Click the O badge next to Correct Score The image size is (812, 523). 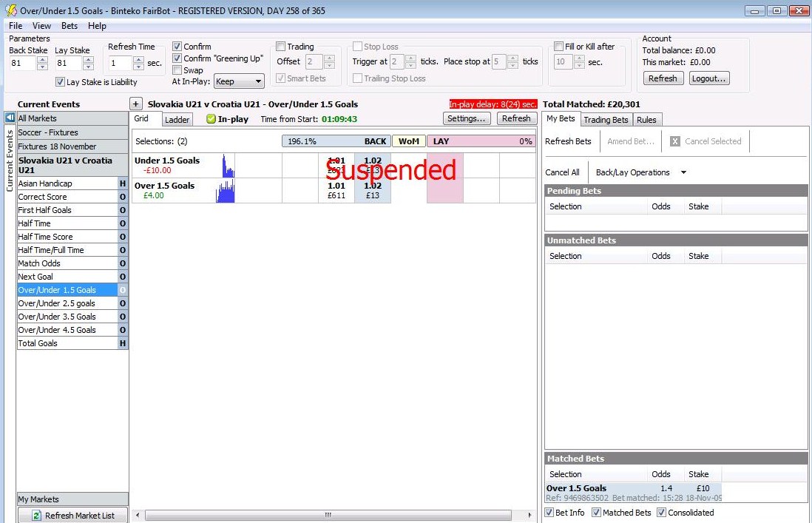(x=123, y=197)
